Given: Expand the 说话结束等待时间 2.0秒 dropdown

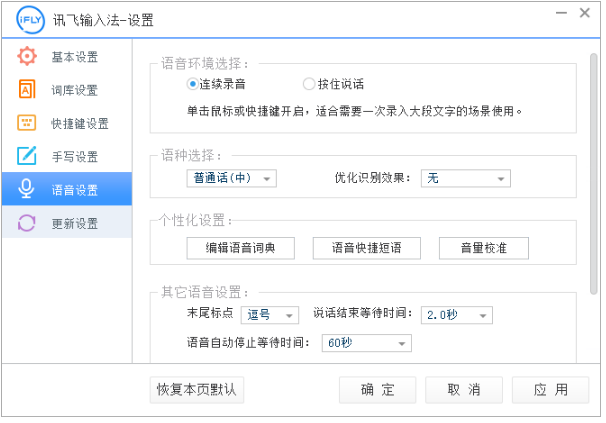Looking at the screenshot, I should tap(456, 315).
